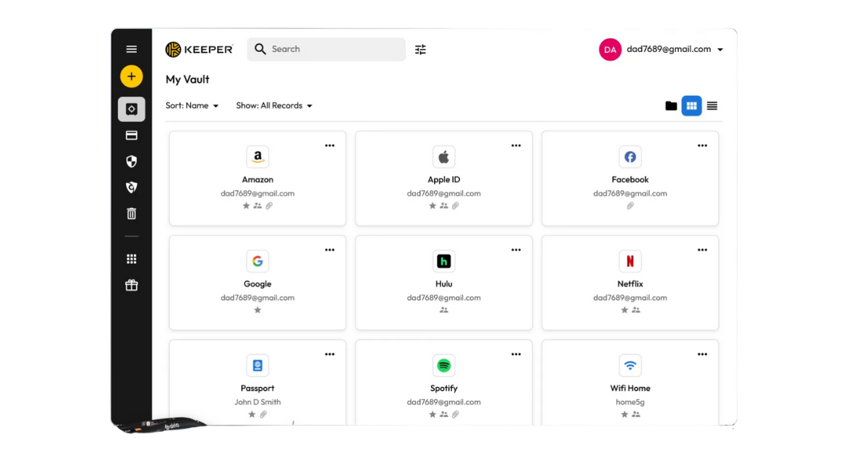
Task: Click the attachment paperclip on the Facebook card
Action: [x=630, y=206]
